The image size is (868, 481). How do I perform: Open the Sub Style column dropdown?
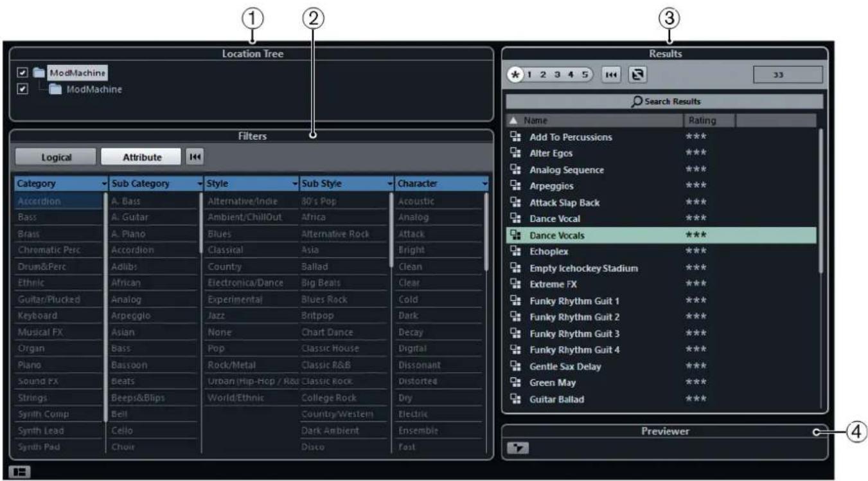(x=389, y=184)
